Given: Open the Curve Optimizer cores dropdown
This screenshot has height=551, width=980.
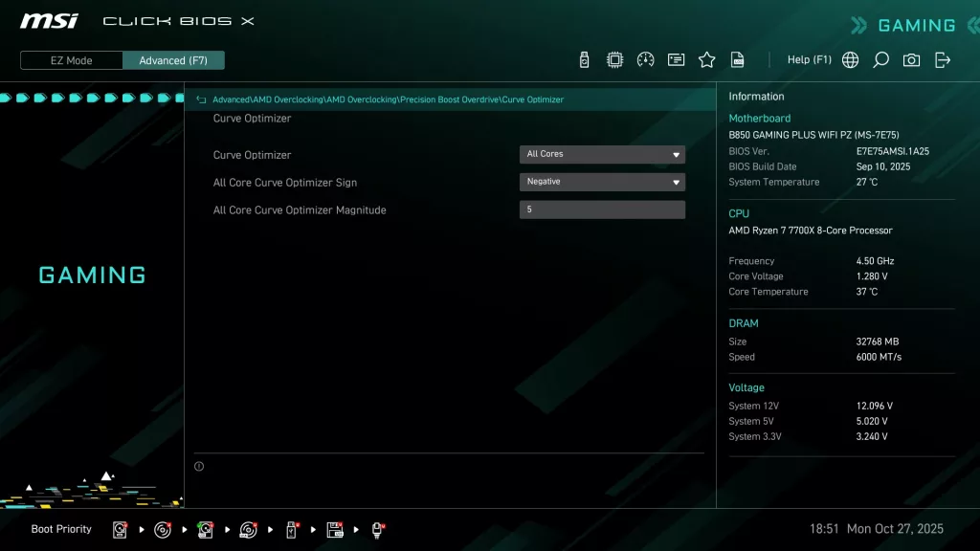Looking at the screenshot, I should pyautogui.click(x=602, y=154).
